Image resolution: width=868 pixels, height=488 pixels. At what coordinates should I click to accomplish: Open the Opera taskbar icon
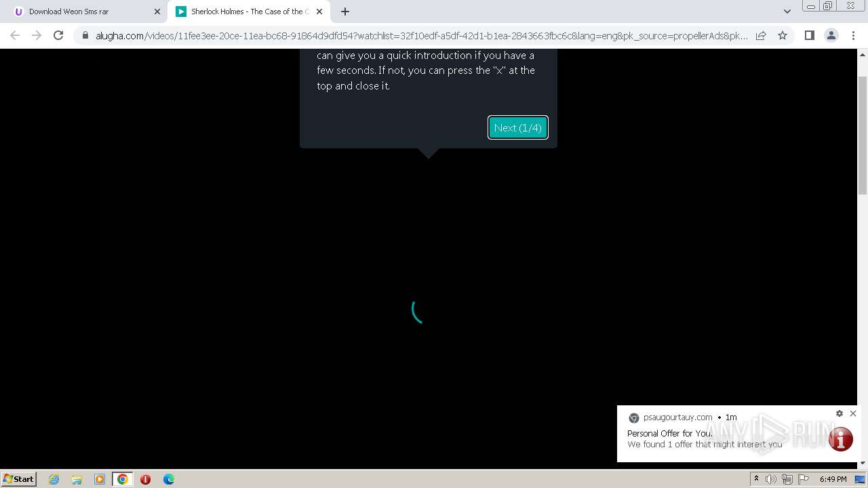tap(145, 479)
